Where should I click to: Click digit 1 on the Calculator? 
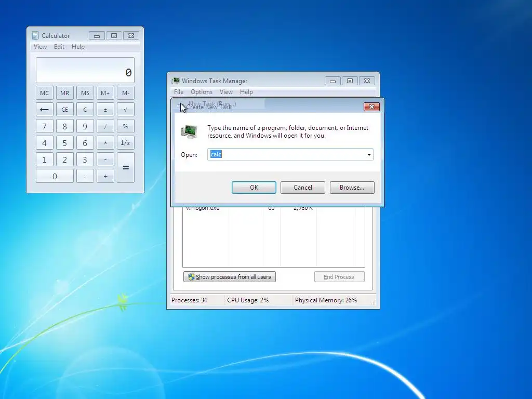pyautogui.click(x=45, y=159)
